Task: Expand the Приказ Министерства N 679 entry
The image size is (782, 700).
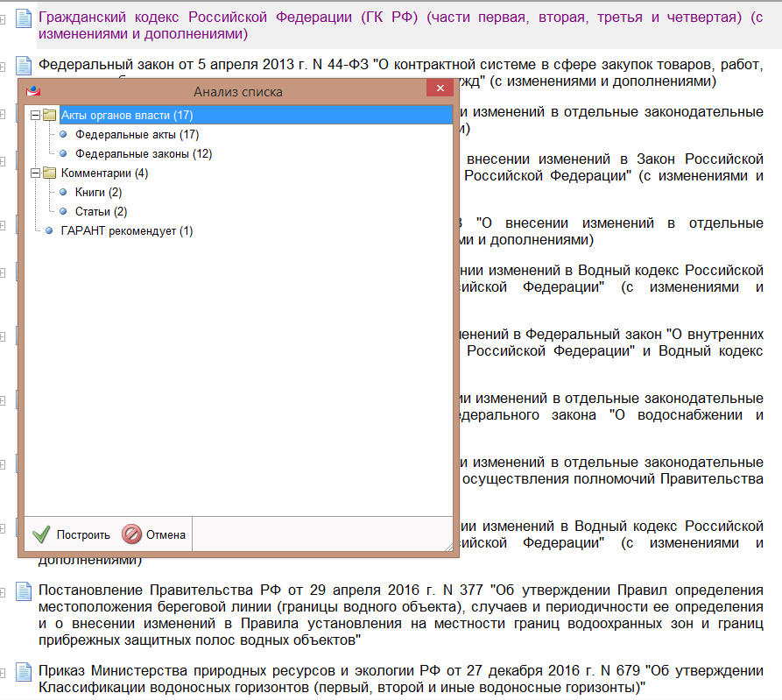Action: point(2,673)
